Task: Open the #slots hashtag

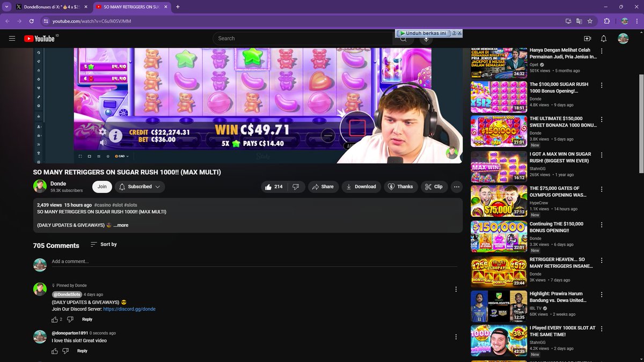Action: point(130,205)
